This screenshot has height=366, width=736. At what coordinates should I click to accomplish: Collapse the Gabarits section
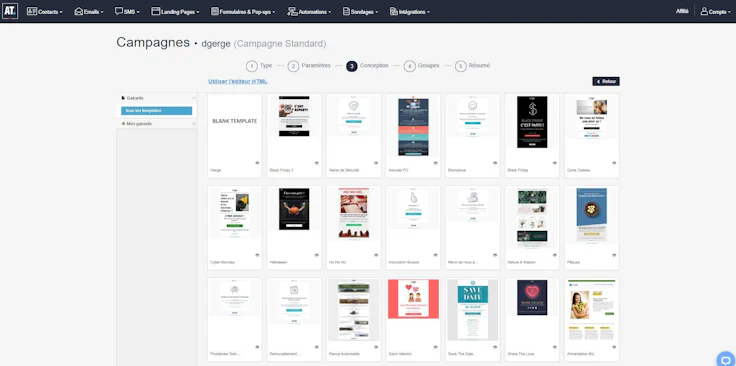coord(194,98)
